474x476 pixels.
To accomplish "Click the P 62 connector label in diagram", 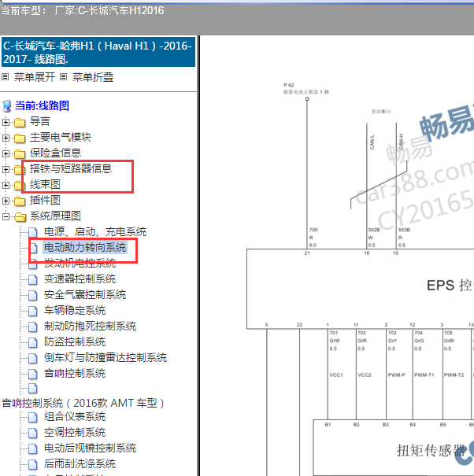I will [289, 85].
